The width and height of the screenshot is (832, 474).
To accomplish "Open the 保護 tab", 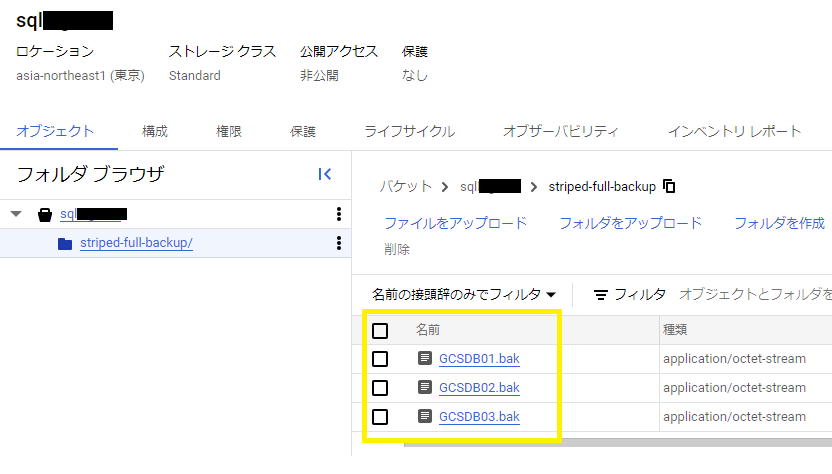I will coord(303,131).
